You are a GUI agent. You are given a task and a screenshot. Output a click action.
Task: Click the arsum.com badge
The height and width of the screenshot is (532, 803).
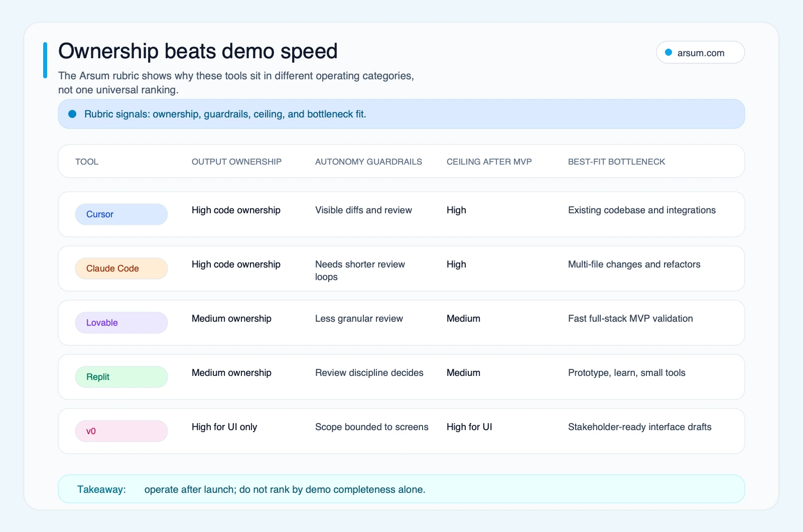pyautogui.click(x=700, y=53)
